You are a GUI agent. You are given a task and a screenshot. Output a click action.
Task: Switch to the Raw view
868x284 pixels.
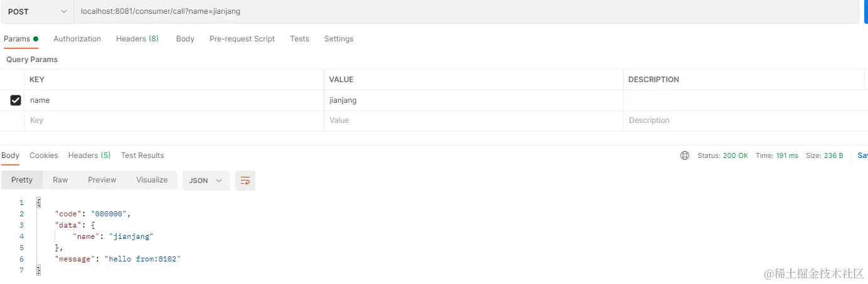pyautogui.click(x=60, y=180)
